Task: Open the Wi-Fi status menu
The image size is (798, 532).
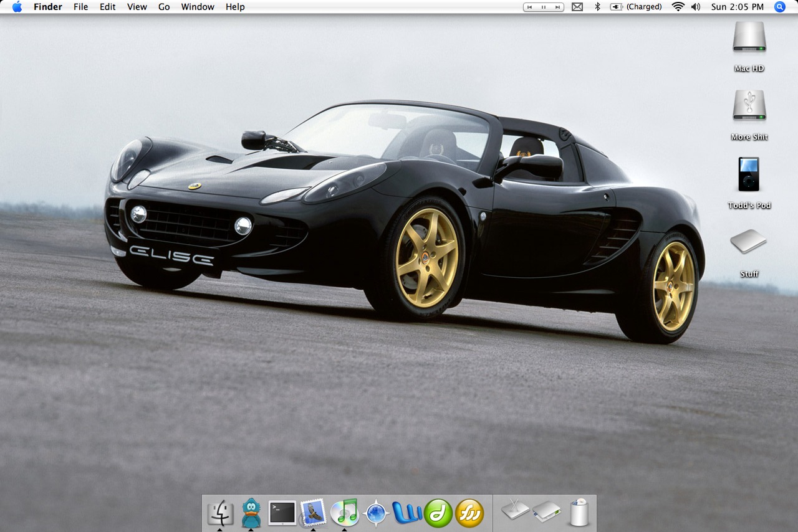Action: [678, 7]
